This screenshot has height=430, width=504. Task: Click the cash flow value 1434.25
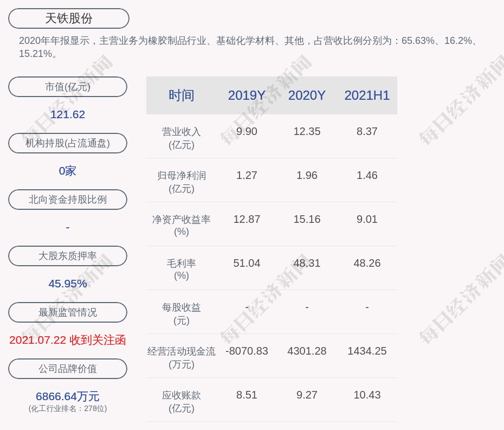[x=367, y=351]
